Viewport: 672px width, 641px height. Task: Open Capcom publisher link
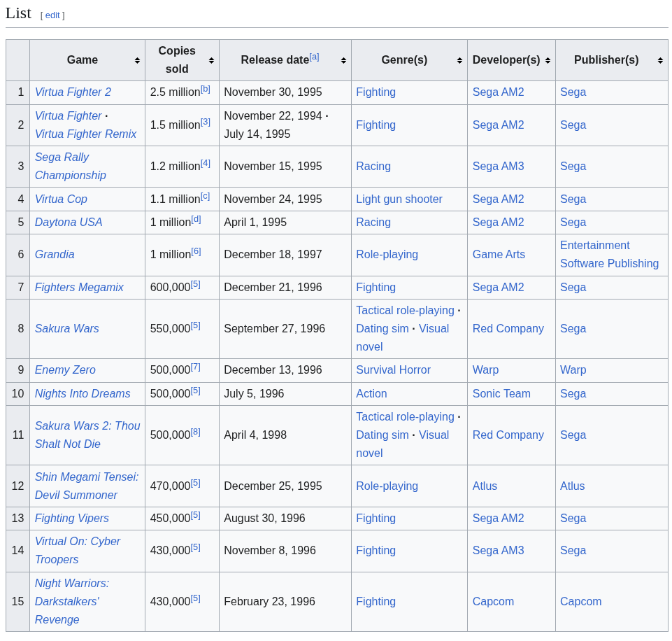[x=580, y=602]
